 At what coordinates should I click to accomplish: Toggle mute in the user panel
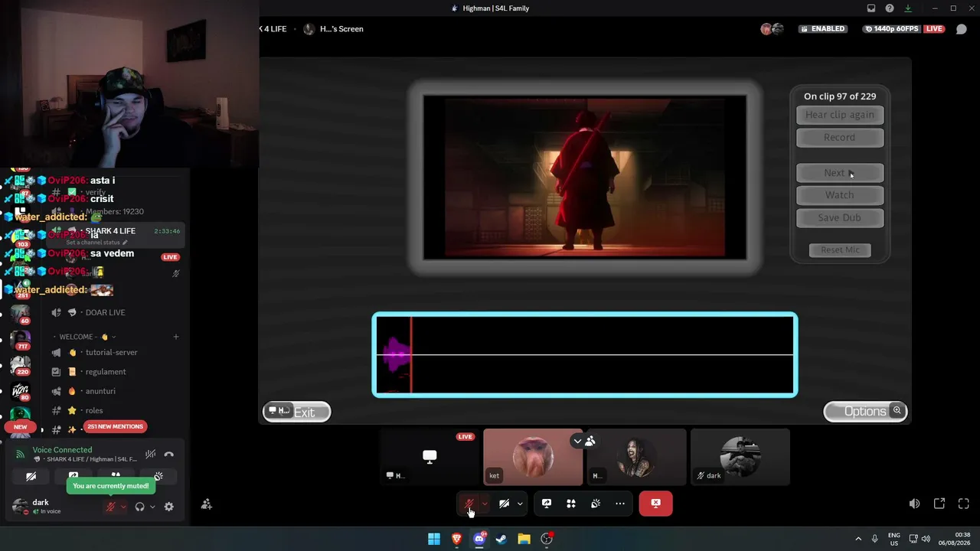point(110,507)
